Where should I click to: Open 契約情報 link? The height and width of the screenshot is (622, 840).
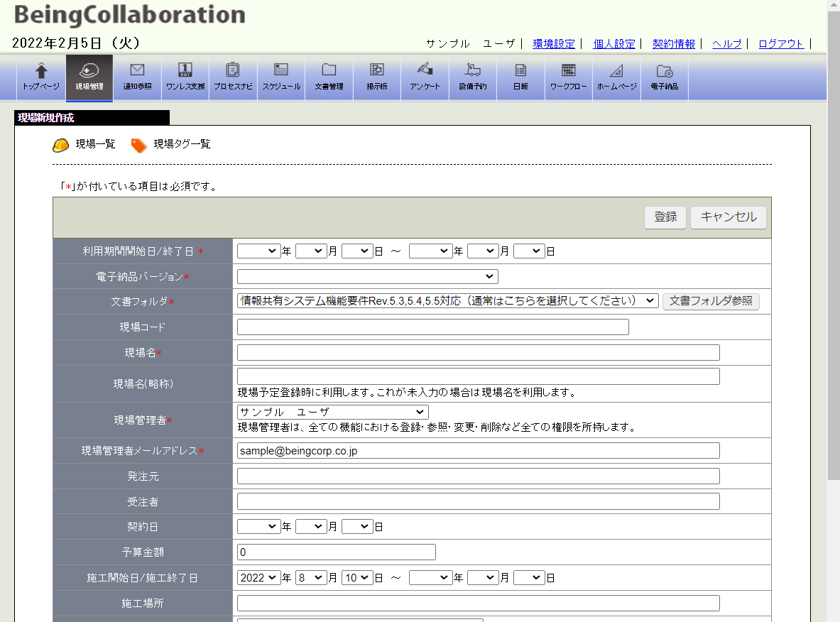[674, 44]
